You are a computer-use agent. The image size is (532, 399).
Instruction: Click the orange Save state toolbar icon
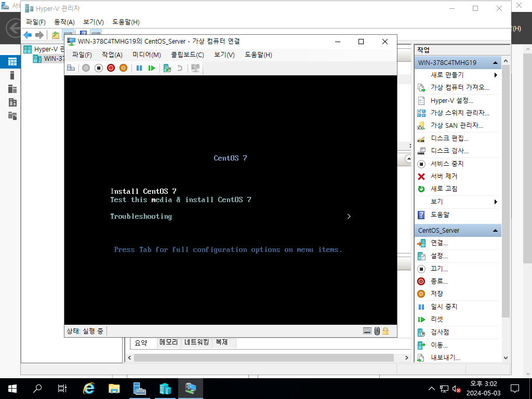(123, 68)
